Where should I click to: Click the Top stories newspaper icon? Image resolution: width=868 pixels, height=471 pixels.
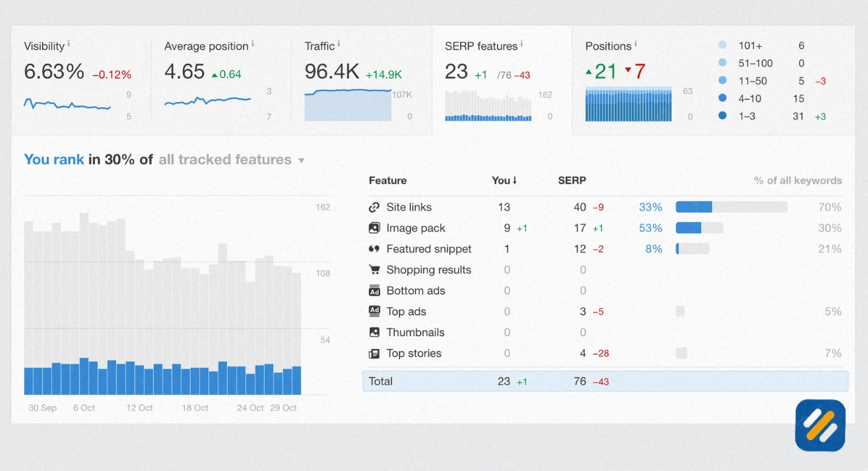(x=374, y=353)
